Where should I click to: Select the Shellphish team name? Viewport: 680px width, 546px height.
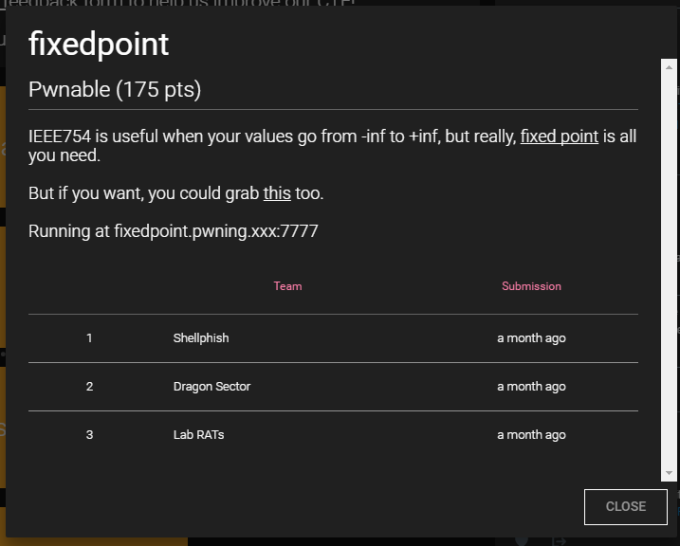tap(200, 338)
